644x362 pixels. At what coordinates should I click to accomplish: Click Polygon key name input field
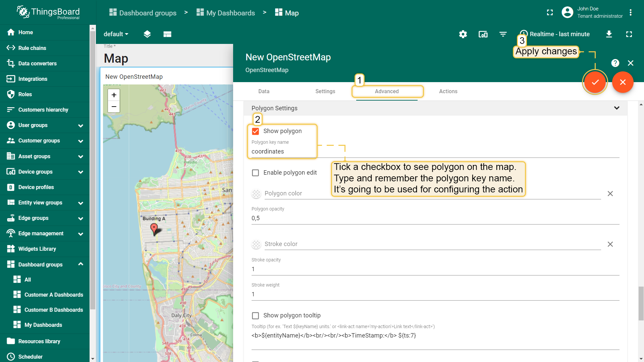point(435,152)
